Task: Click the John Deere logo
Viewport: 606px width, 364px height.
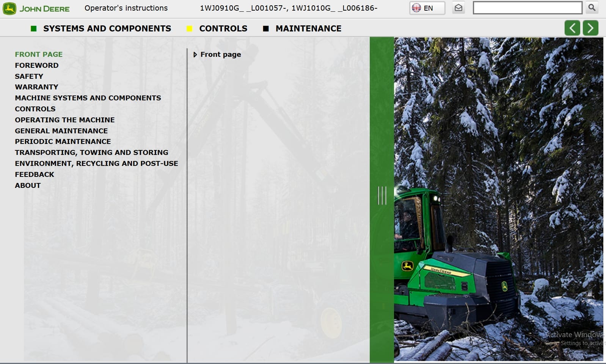Action: point(36,8)
